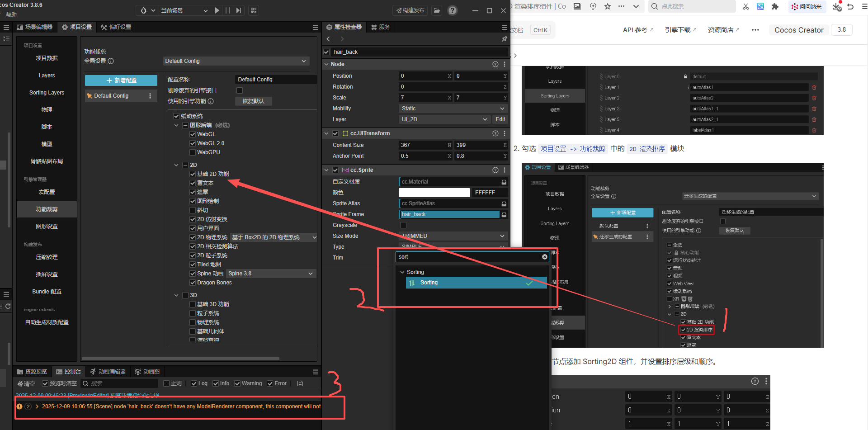Toggle the 斜切 checkbox
This screenshot has height=430, width=868.
[193, 210]
